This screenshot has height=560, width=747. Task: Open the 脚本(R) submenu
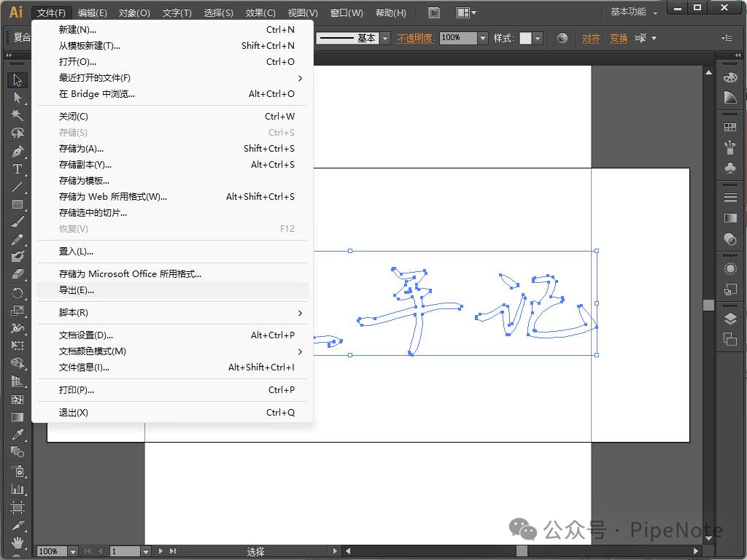click(172, 313)
